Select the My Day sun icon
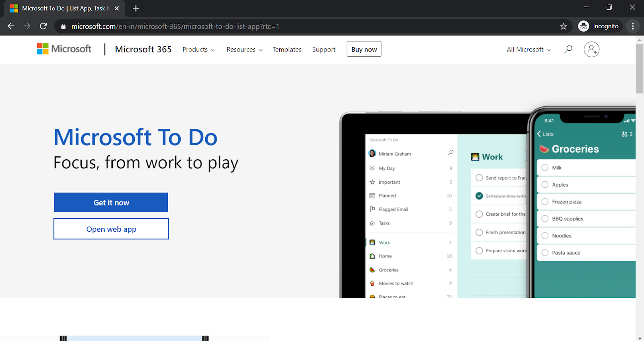 coord(372,168)
